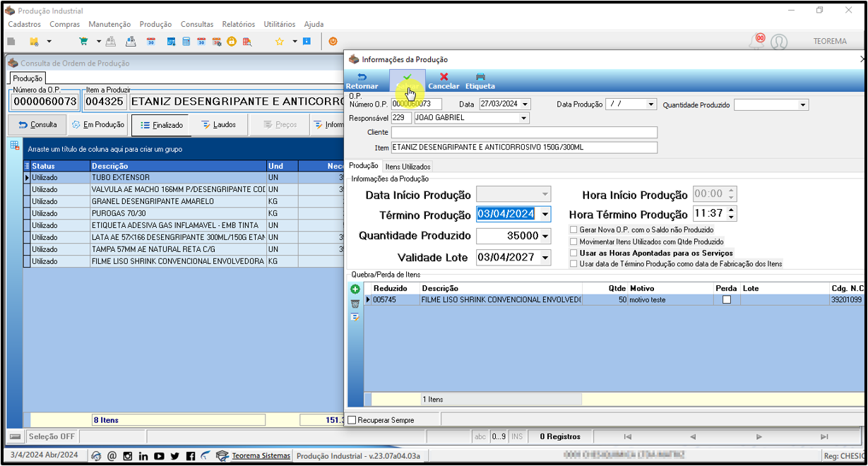Toggle the Recuperar Sempre checkbox
This screenshot has width=868, height=466.
352,420
